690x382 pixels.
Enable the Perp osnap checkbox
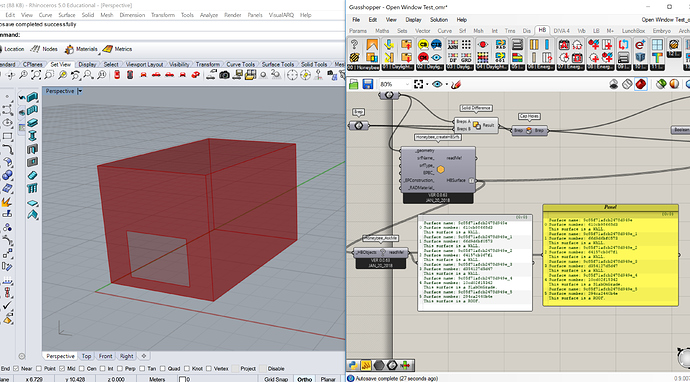pyautogui.click(x=120, y=368)
